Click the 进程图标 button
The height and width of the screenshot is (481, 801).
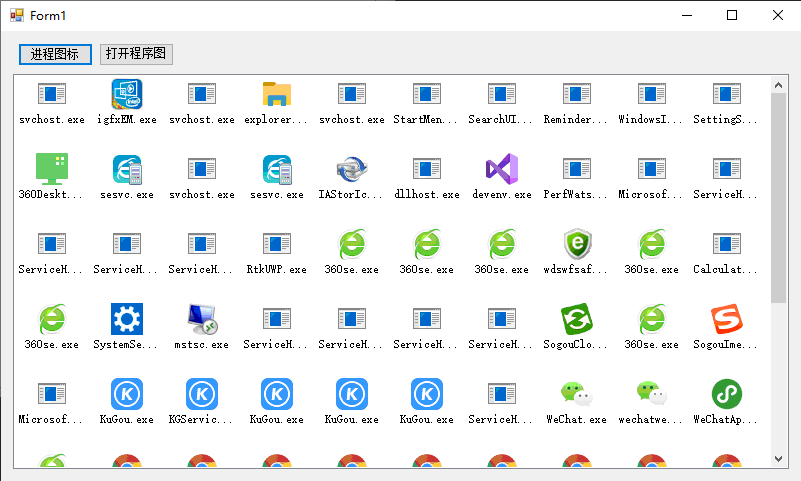pyautogui.click(x=55, y=54)
